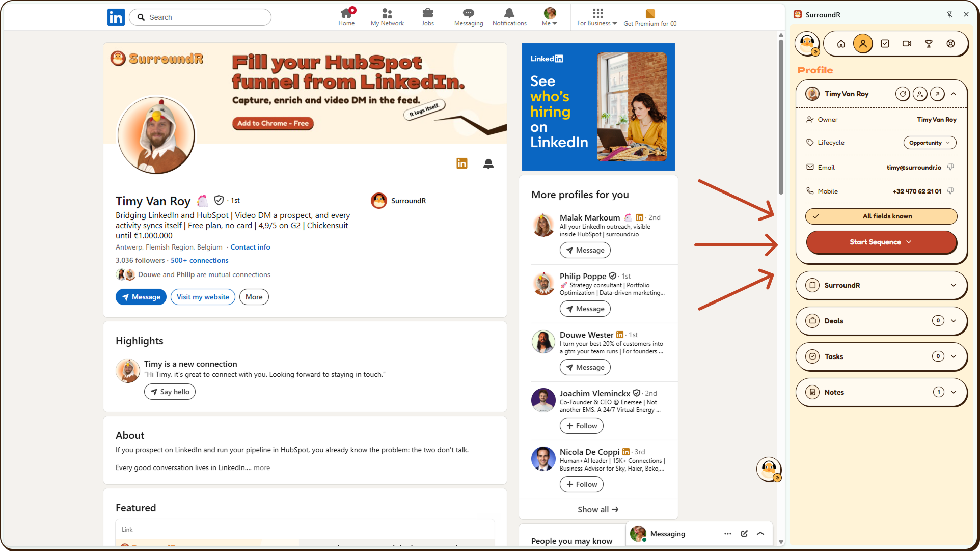
Task: Compose new message in Messaging bar
Action: tap(744, 533)
